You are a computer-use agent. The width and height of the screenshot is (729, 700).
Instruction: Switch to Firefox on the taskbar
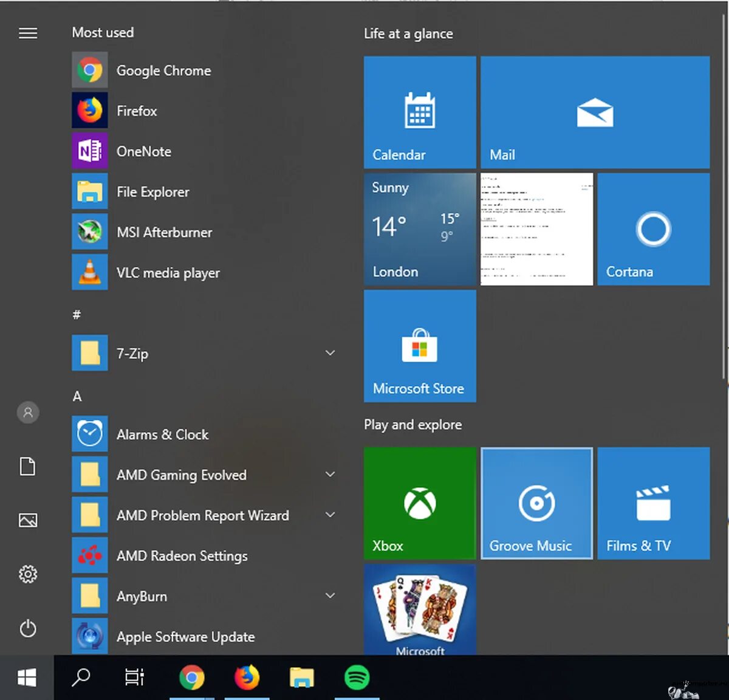tap(247, 678)
